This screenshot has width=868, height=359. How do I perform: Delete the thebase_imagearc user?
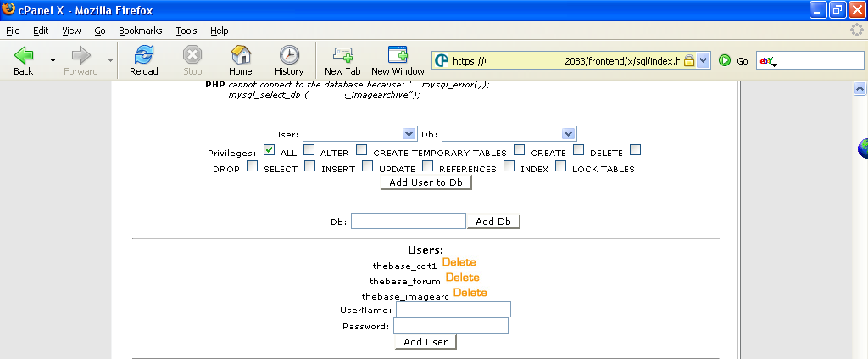[x=470, y=293]
